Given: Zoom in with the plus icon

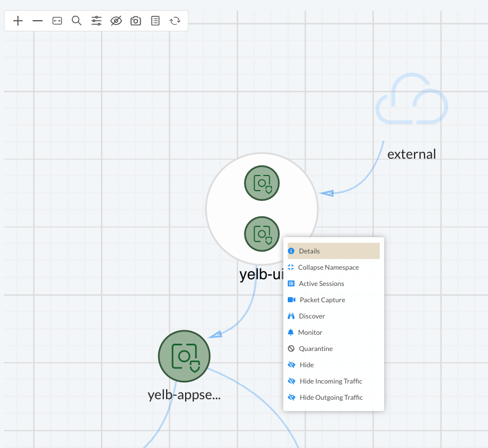Looking at the screenshot, I should [18, 21].
